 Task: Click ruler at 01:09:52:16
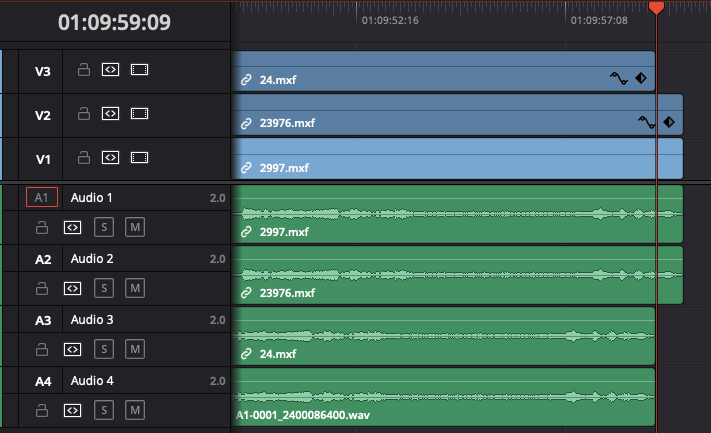point(390,20)
